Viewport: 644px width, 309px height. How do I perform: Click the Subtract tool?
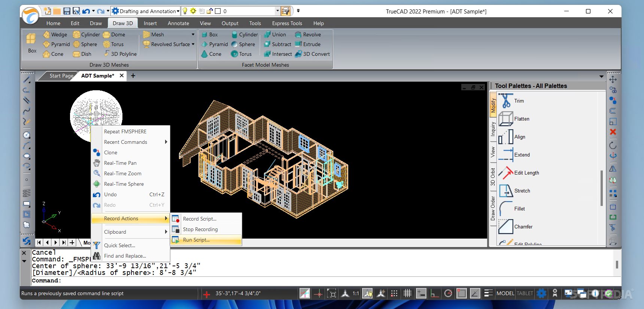pyautogui.click(x=277, y=44)
